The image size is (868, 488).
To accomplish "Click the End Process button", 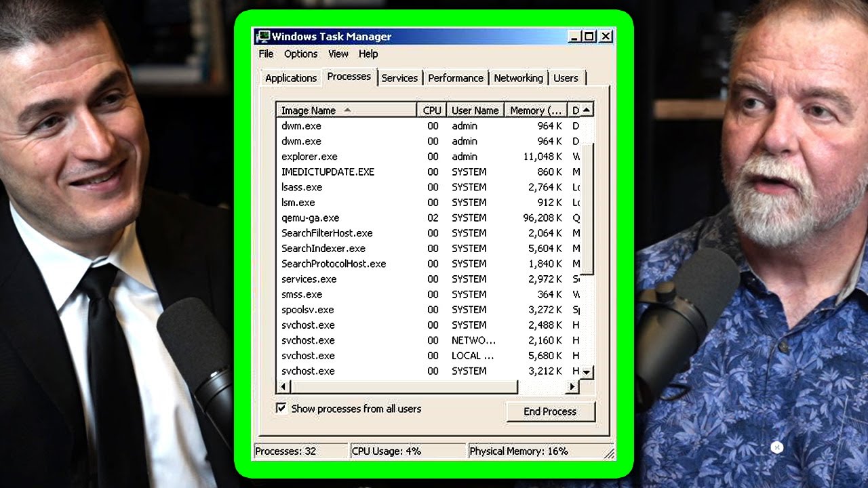I will [550, 411].
